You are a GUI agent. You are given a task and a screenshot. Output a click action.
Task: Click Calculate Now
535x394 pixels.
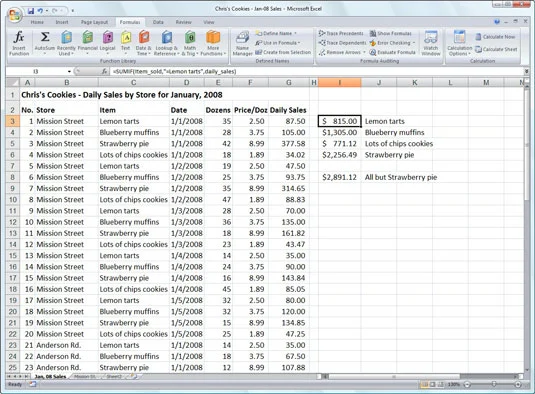coord(495,37)
